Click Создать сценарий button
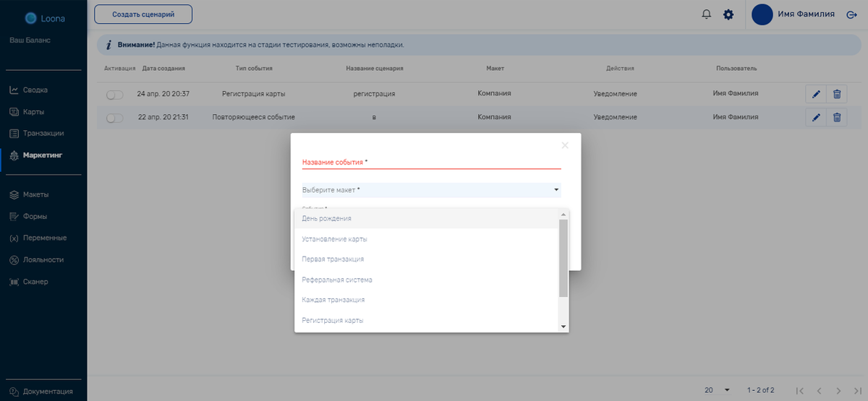The image size is (868, 401). [x=143, y=14]
